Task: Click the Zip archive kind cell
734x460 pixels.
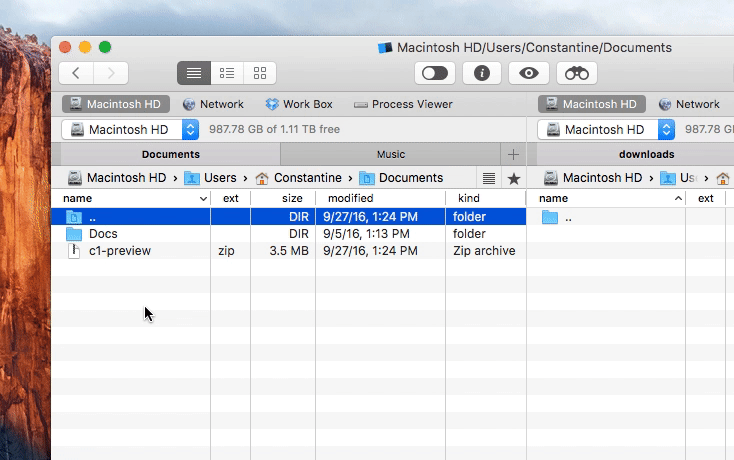Action: [x=484, y=251]
